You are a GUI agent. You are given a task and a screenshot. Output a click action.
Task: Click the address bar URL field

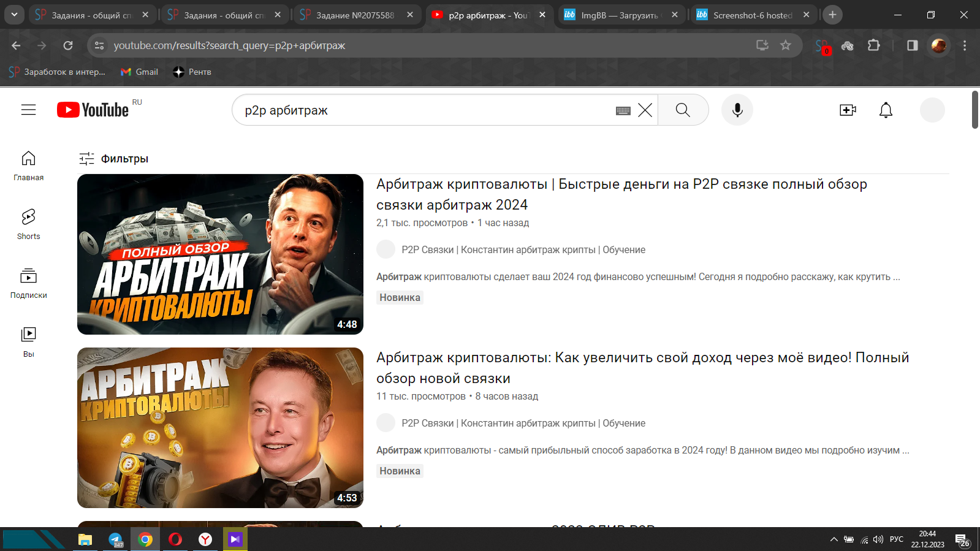(x=429, y=45)
